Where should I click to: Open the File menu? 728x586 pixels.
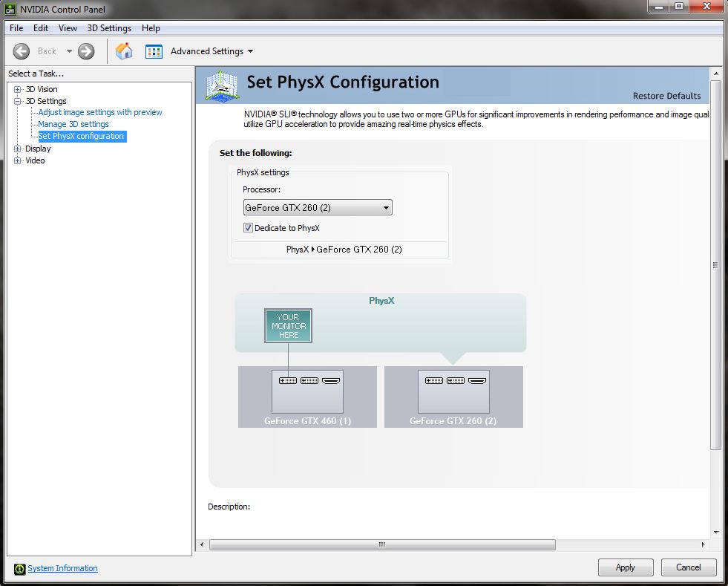click(x=16, y=28)
